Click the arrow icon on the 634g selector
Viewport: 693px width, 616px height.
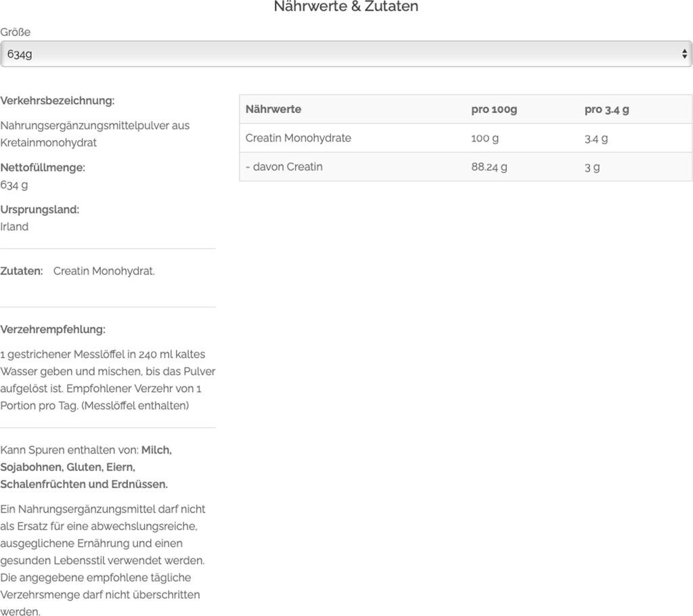684,54
